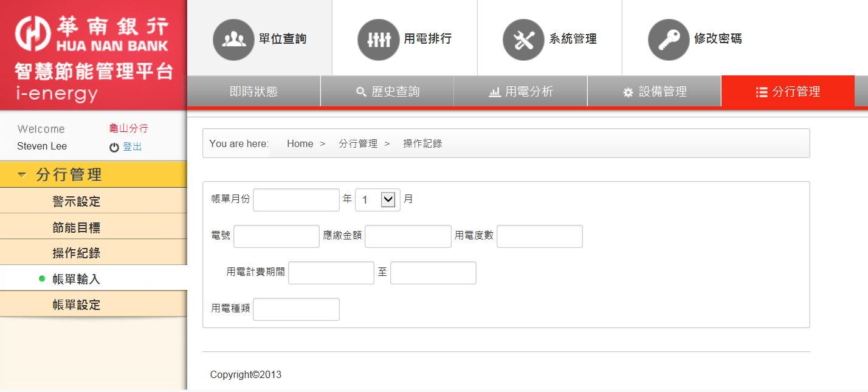Click the power icon beside 登出
The image size is (868, 392).
(114, 147)
